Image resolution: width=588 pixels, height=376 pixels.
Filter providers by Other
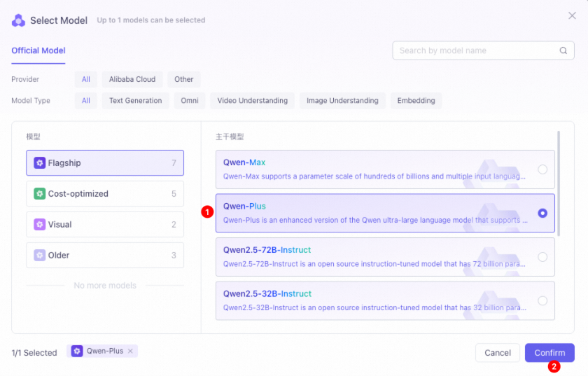pyautogui.click(x=183, y=79)
